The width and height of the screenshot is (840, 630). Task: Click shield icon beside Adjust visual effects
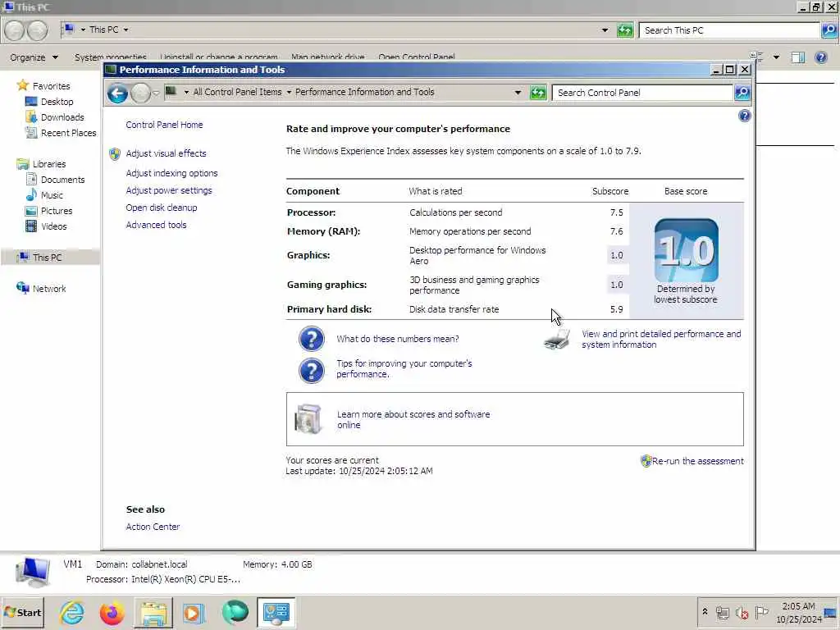(x=115, y=153)
